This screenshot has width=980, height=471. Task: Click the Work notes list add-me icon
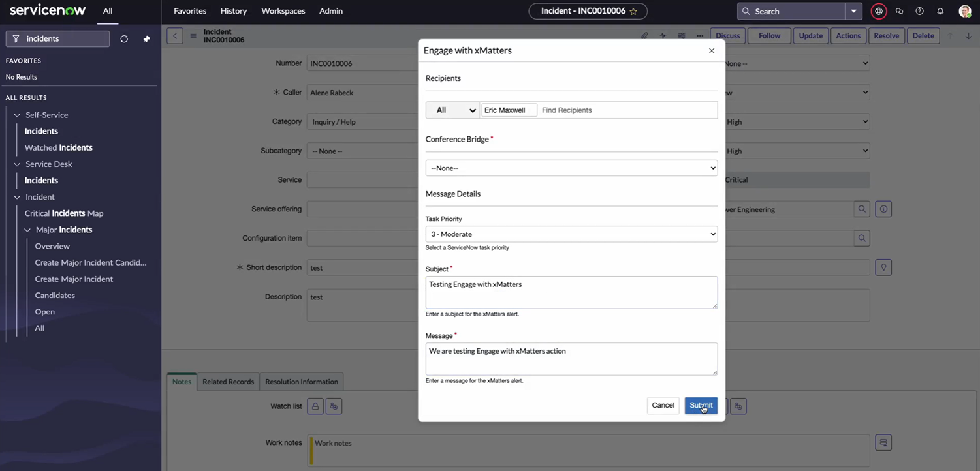(x=738, y=406)
